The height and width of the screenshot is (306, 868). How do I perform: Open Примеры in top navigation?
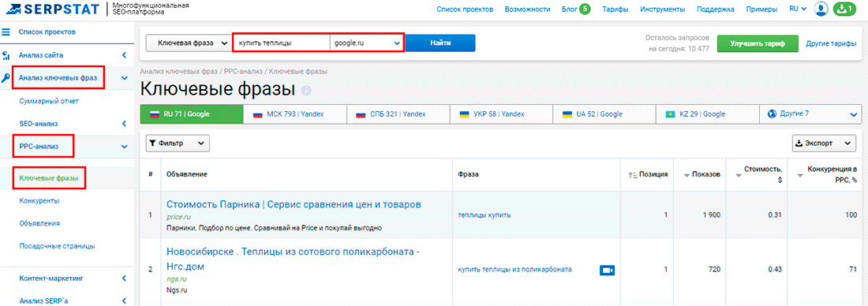[761, 9]
